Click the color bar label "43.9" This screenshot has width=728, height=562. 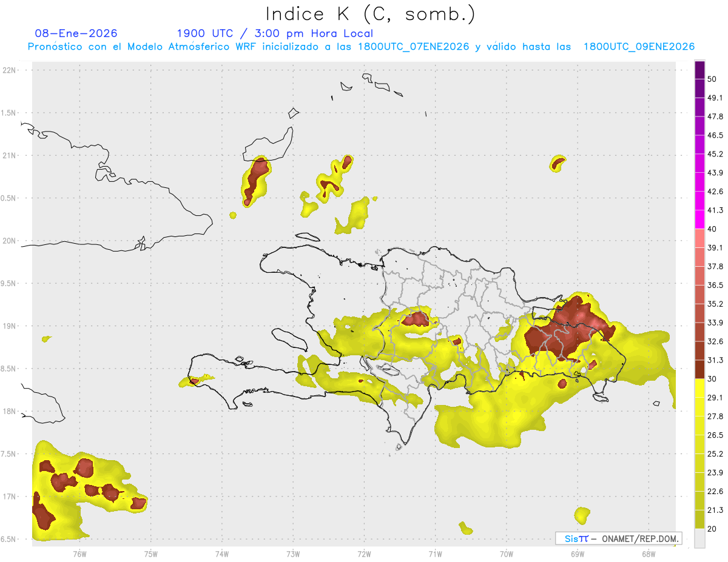coord(715,173)
